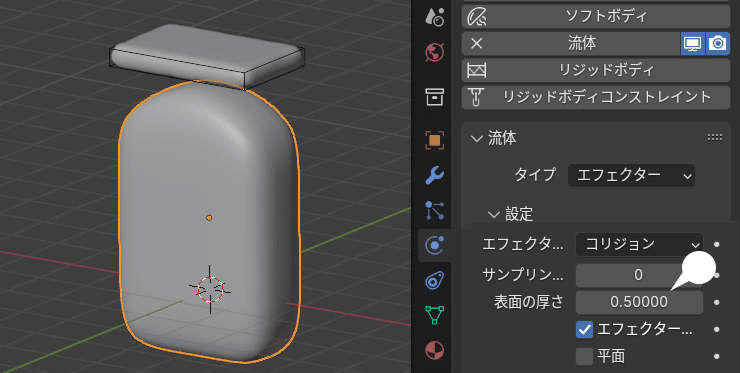The height and width of the screenshot is (373, 740).
Task: Open the Collection properties tab icon
Action: coord(434,96)
